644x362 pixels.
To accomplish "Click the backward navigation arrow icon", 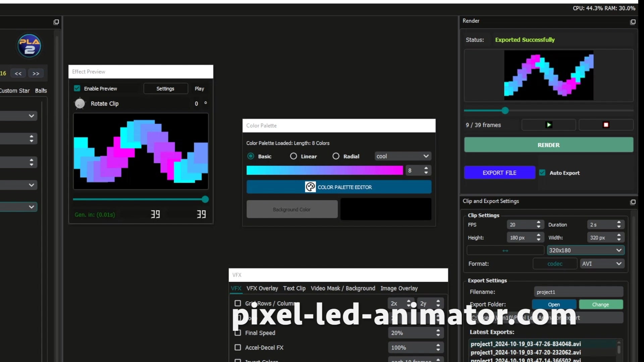I will click(x=18, y=73).
